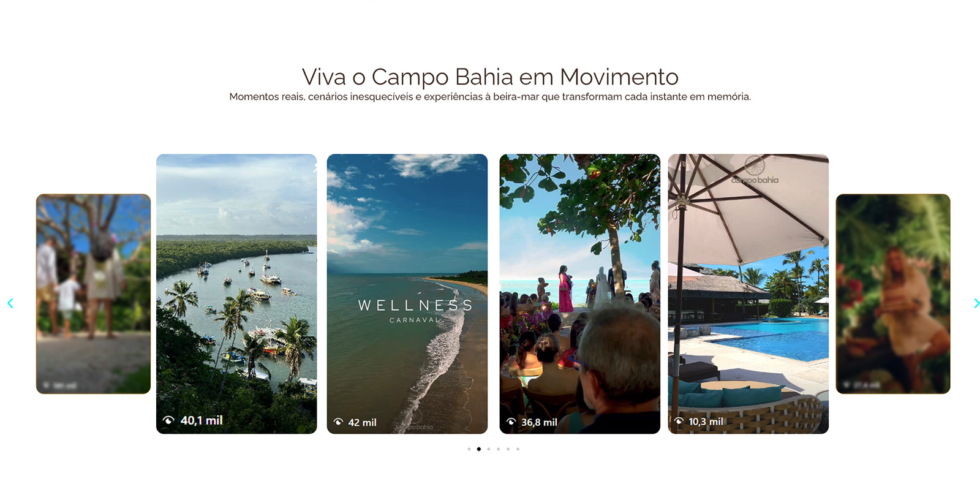Select the blurred family video on the left
Screen dimensions: 980x500
[93, 294]
